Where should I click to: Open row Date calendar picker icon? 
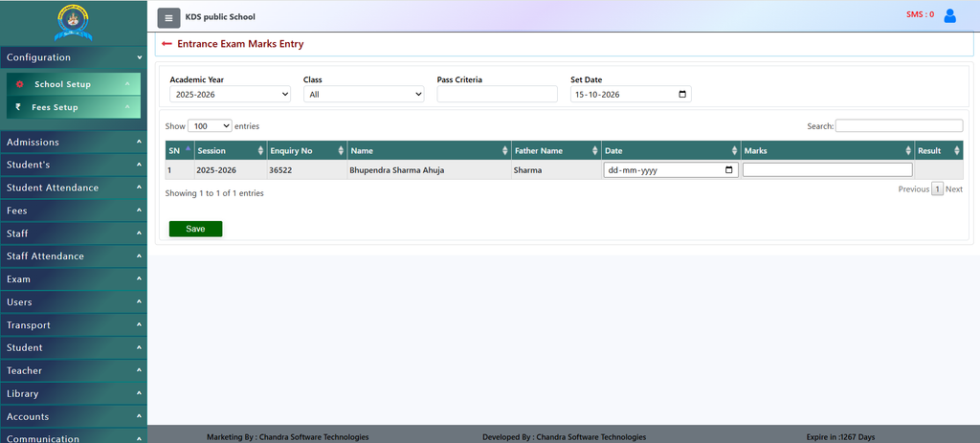728,170
